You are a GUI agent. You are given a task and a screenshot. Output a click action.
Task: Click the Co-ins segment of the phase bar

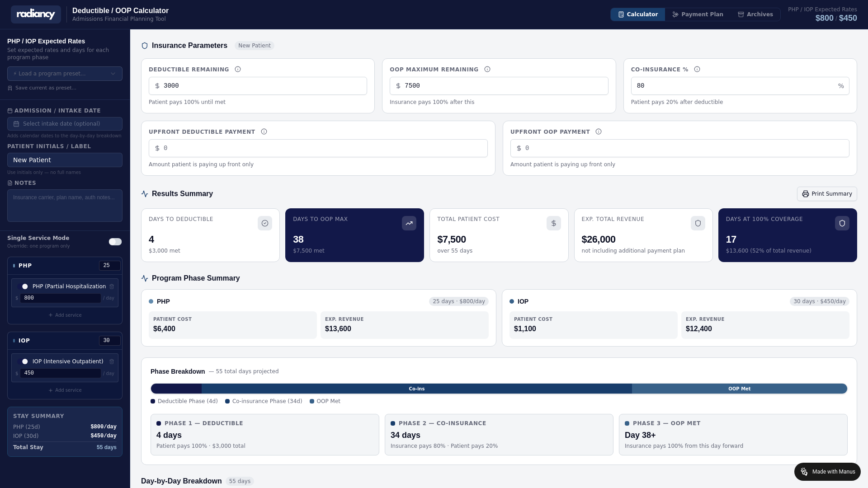pyautogui.click(x=417, y=389)
